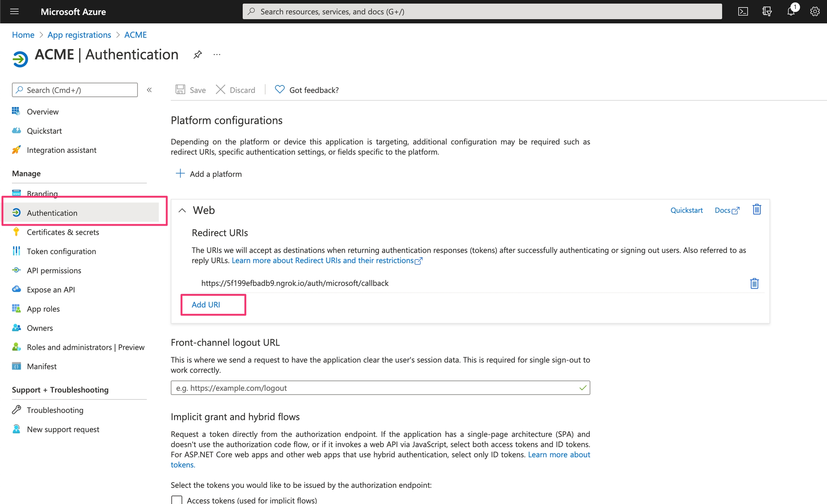Open the hamburger portal menu

pyautogui.click(x=14, y=11)
